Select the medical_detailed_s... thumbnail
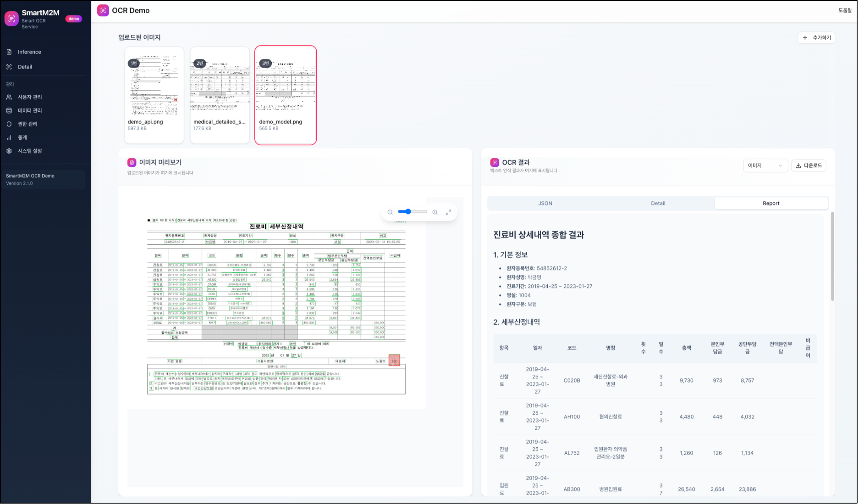Image resolution: width=858 pixels, height=504 pixels. (220, 95)
